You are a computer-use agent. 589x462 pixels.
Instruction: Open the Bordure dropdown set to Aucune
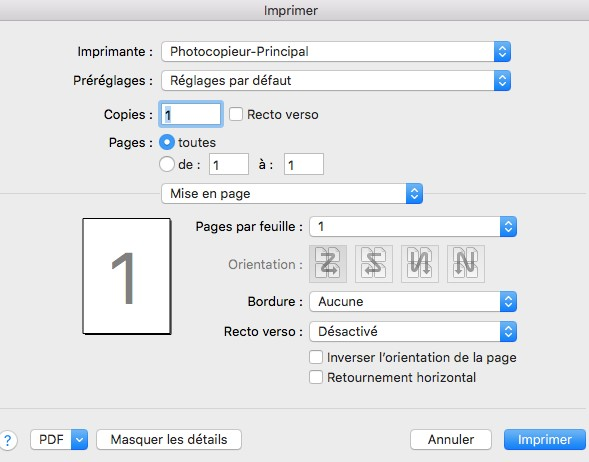pyautogui.click(x=413, y=301)
